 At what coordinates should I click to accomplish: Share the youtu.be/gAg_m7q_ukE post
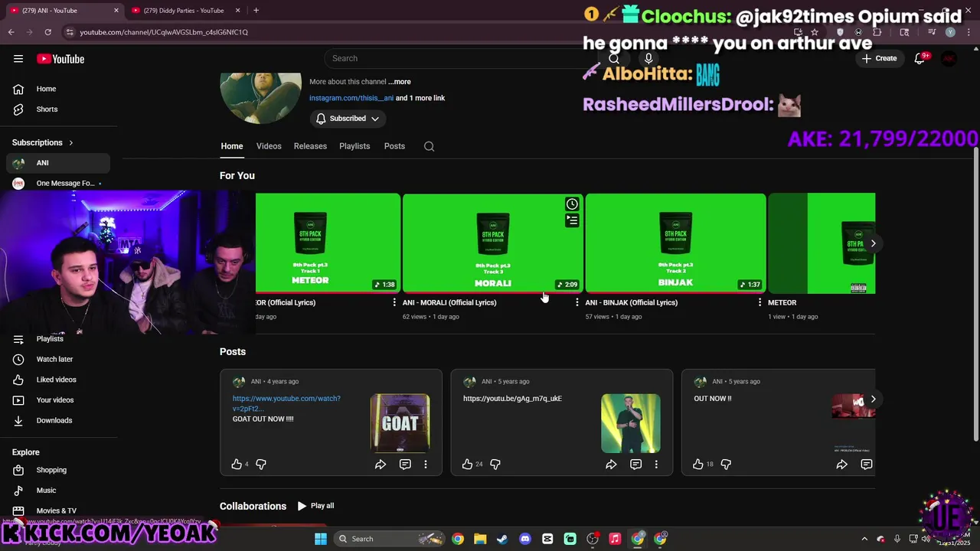coord(611,465)
